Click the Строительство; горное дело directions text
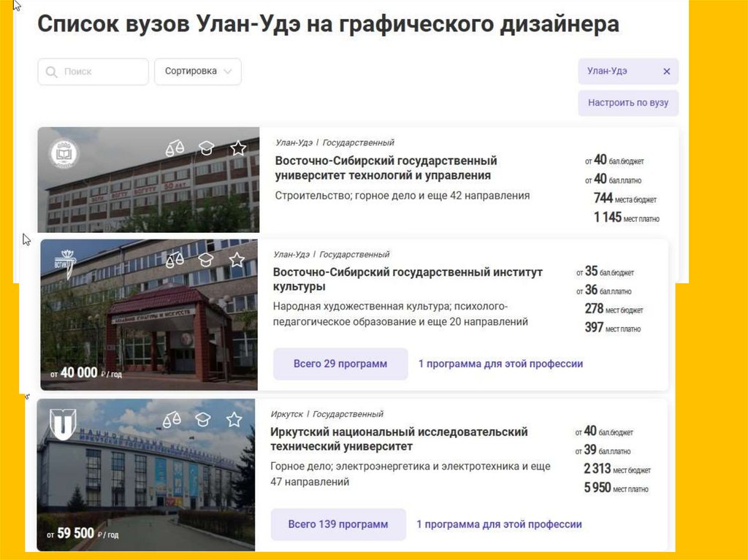 [402, 196]
